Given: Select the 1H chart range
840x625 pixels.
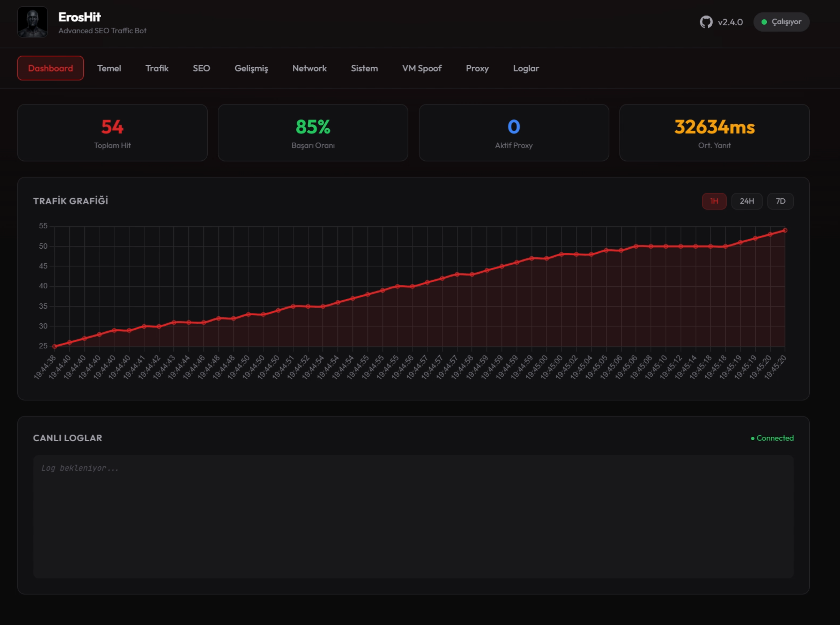Looking at the screenshot, I should pos(714,201).
